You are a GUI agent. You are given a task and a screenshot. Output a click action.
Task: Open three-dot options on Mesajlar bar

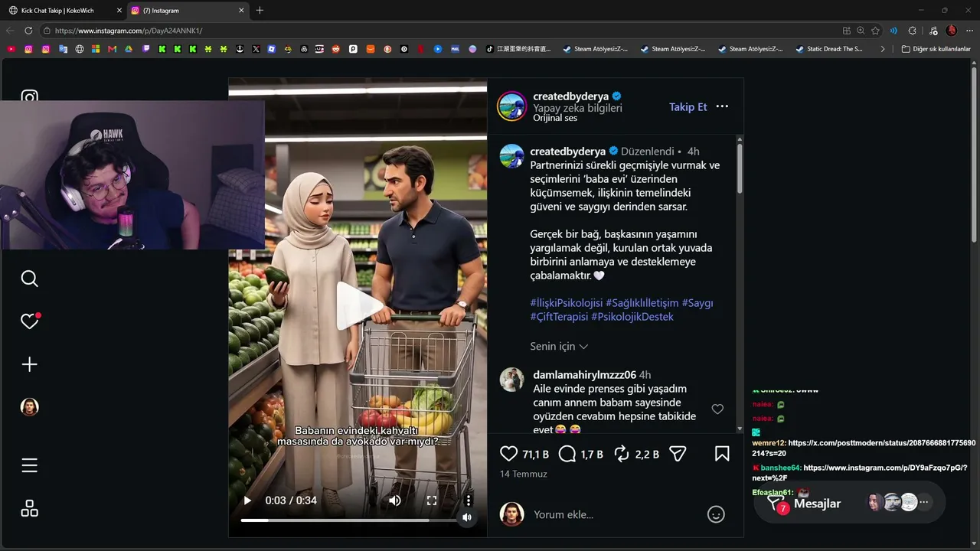coord(924,503)
